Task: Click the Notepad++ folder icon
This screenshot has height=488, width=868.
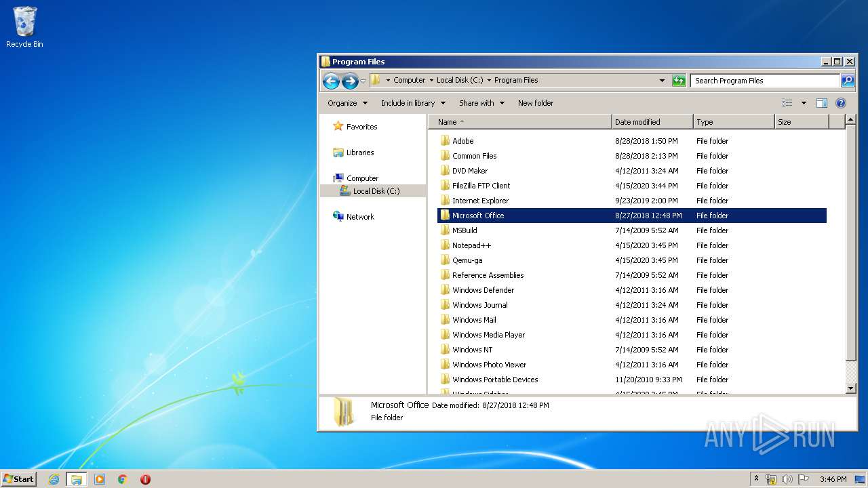Action: pyautogui.click(x=445, y=245)
